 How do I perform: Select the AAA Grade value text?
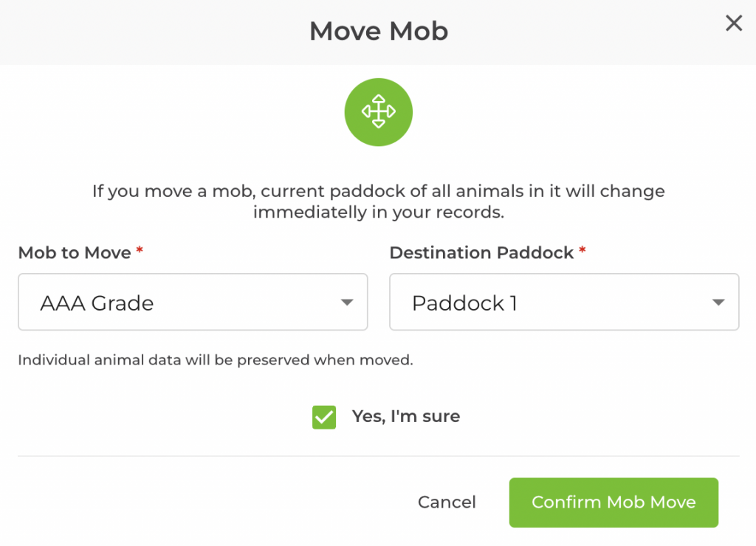(x=97, y=303)
